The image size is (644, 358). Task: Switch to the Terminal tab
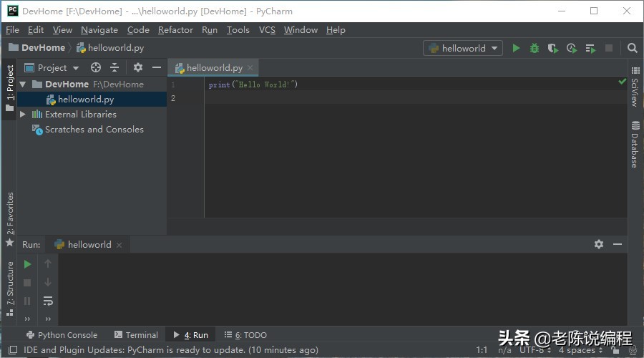135,334
